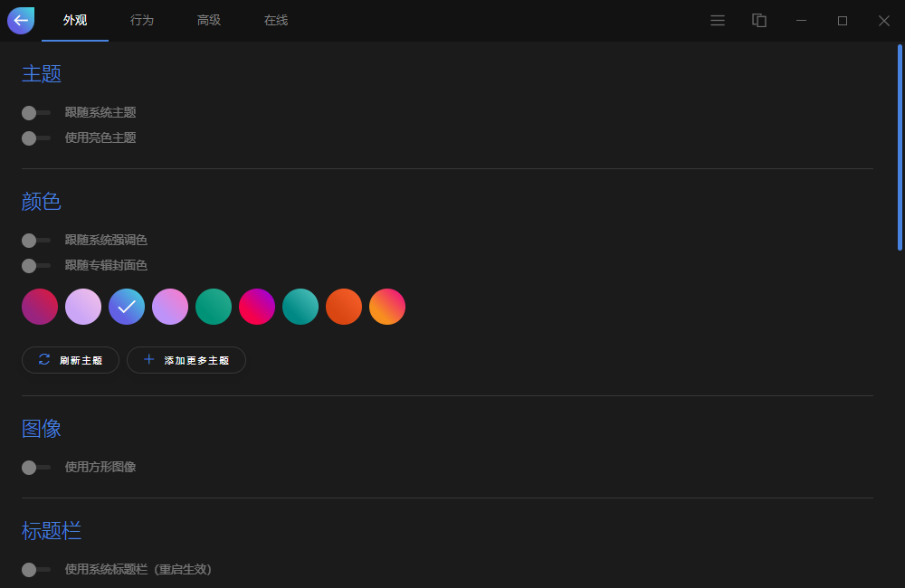This screenshot has height=588, width=905.
Task: Select the 在线 tab
Action: [x=275, y=20]
